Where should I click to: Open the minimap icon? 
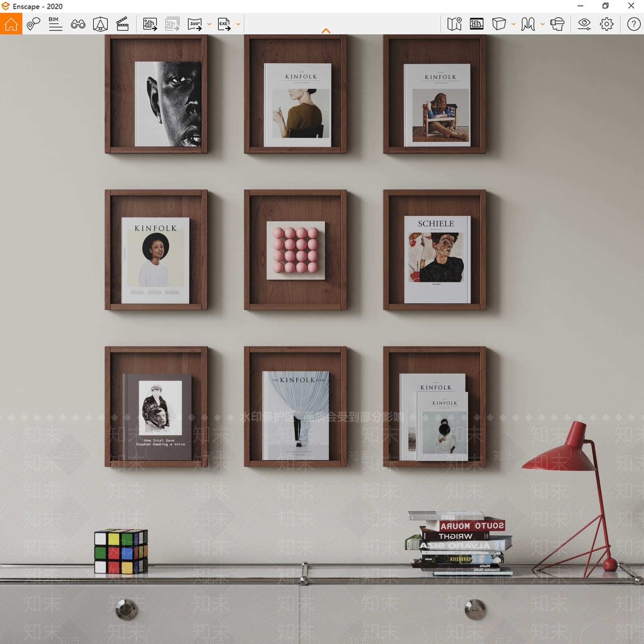pos(454,24)
